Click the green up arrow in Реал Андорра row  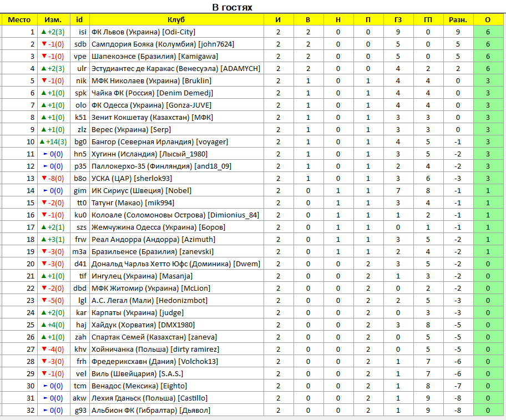point(44,239)
